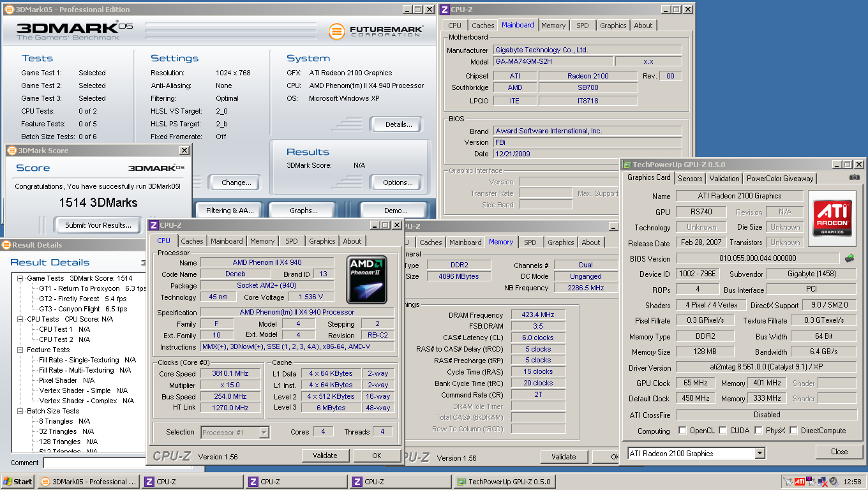
Task: Open the Graphs... button
Action: 304,211
